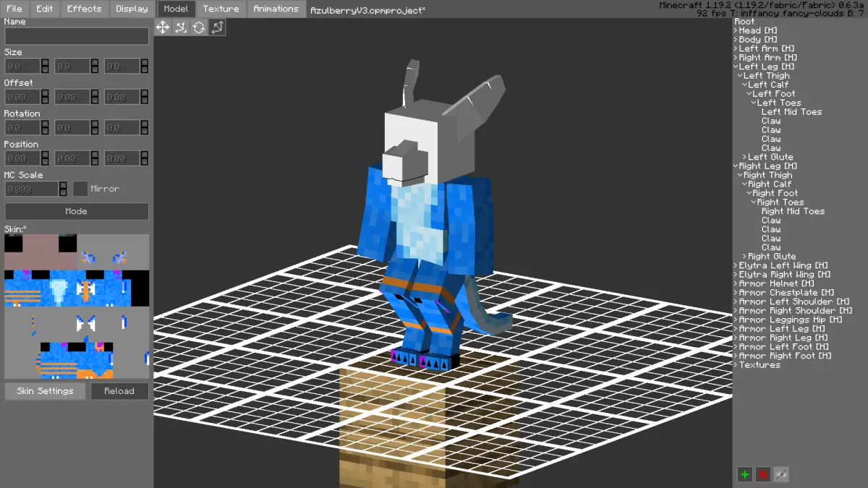The height and width of the screenshot is (488, 868).
Task: Select Elytra Left Wing [H] item
Action: (x=783, y=266)
